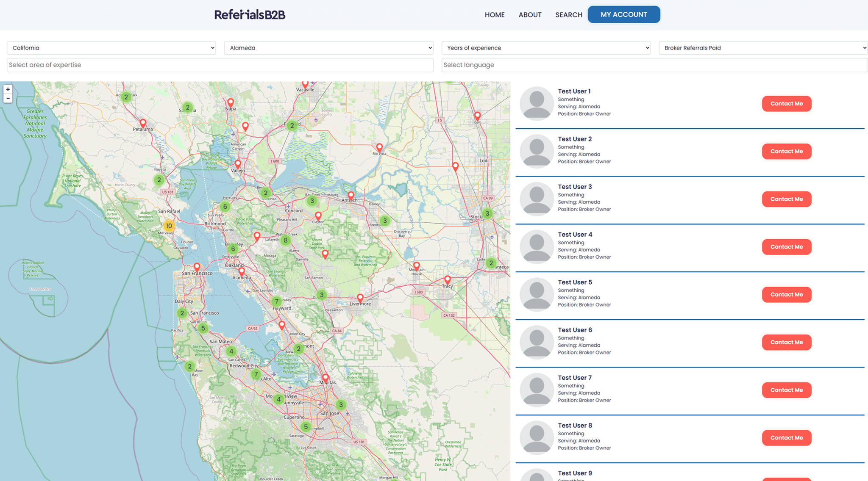868x481 pixels.
Task: Click the Select language input field
Action: click(654, 65)
